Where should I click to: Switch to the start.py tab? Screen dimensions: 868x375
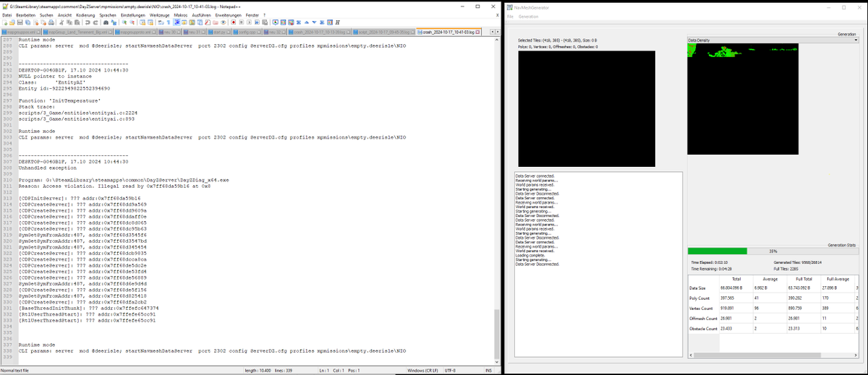click(219, 32)
